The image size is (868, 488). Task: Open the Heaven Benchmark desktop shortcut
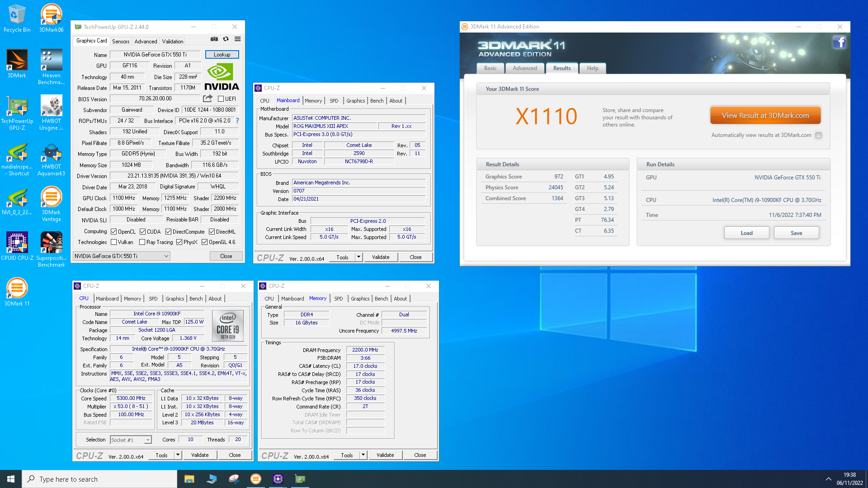[x=51, y=67]
